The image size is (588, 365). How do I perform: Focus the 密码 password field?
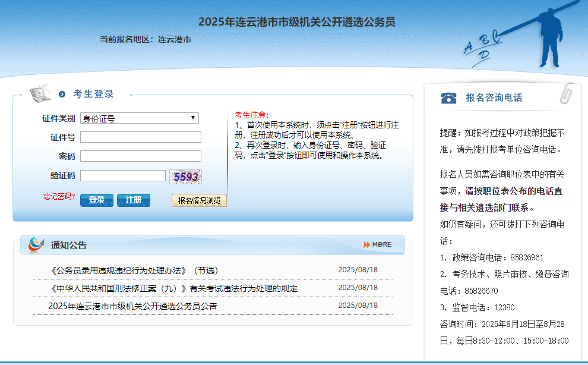click(x=141, y=156)
